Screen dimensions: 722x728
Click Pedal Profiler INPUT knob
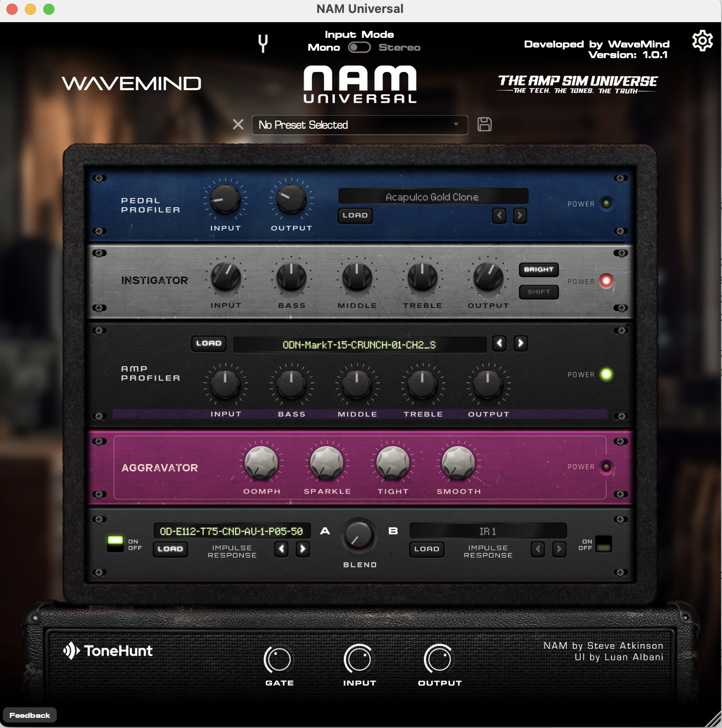225,199
